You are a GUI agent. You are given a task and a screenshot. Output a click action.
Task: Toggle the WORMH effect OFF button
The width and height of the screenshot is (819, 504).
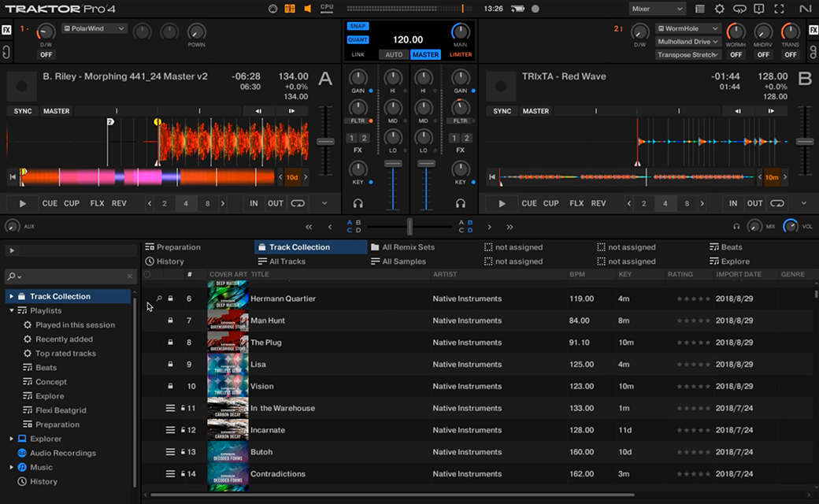[x=736, y=54]
